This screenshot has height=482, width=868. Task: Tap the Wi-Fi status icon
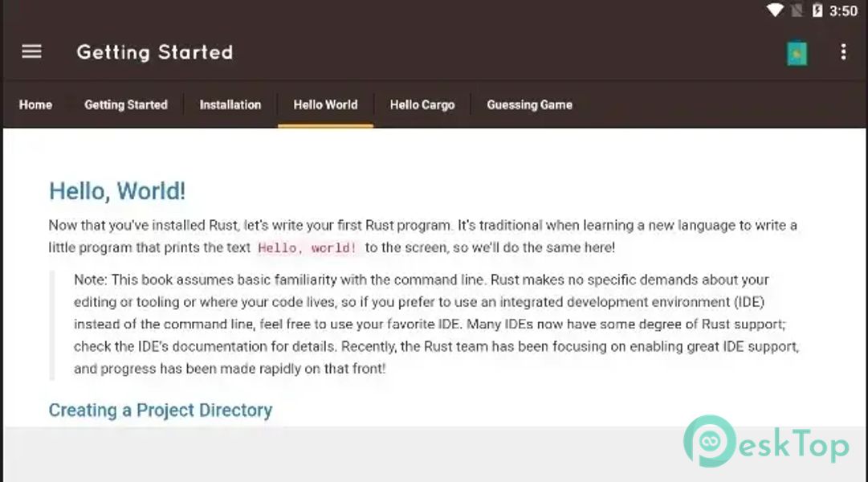tap(775, 10)
